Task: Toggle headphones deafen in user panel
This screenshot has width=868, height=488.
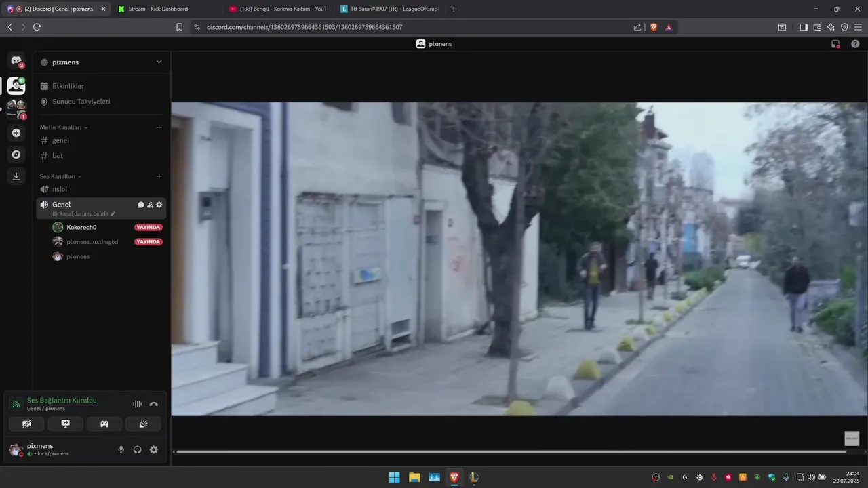Action: [137, 449]
